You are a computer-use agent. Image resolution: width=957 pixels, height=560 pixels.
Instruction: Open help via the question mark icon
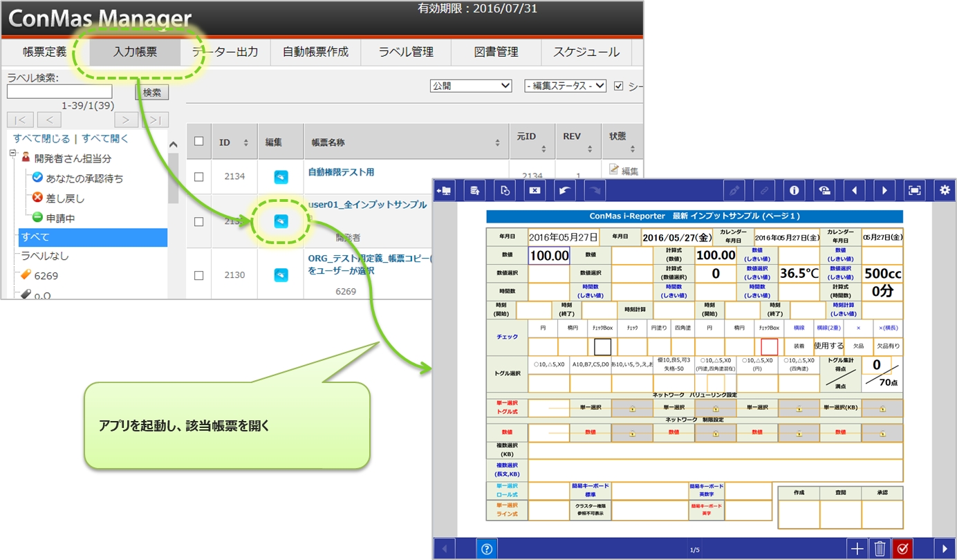point(487,549)
